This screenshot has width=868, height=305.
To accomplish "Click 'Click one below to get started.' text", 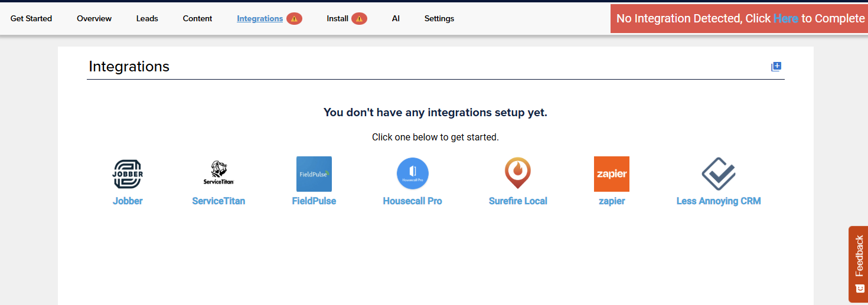I will [436, 137].
